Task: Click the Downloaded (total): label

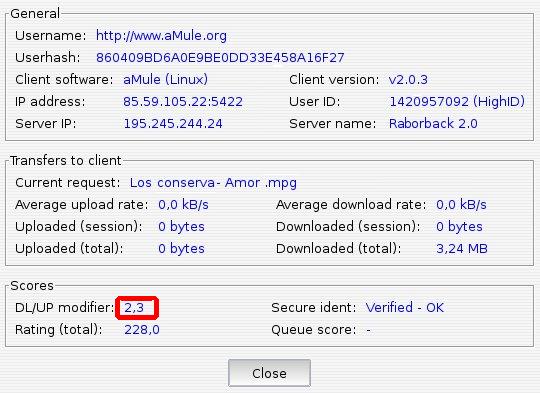Action: pyautogui.click(x=339, y=249)
